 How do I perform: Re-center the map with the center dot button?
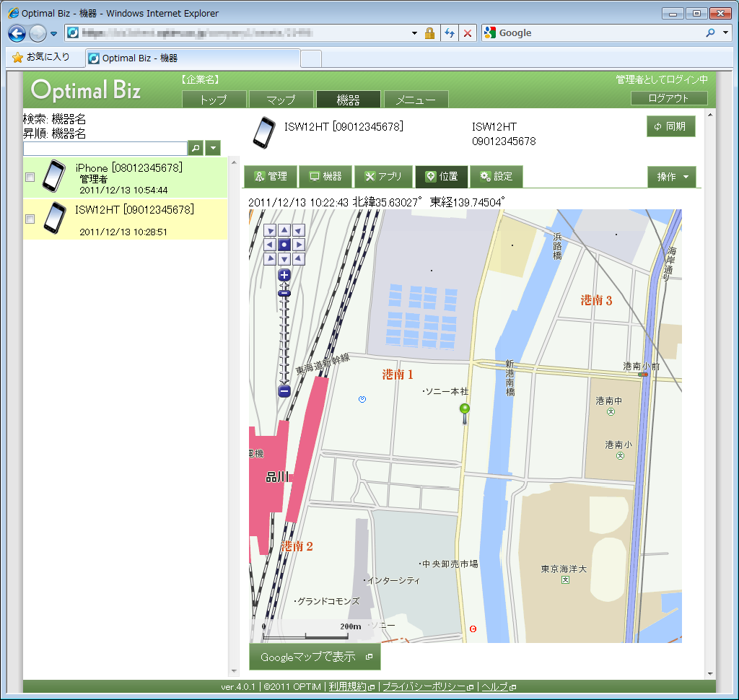[284, 245]
